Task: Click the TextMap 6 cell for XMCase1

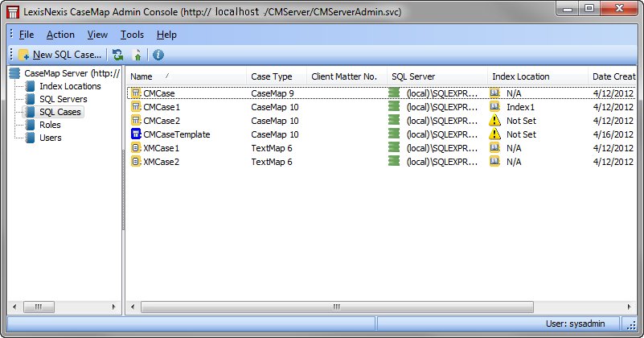Action: click(x=272, y=148)
